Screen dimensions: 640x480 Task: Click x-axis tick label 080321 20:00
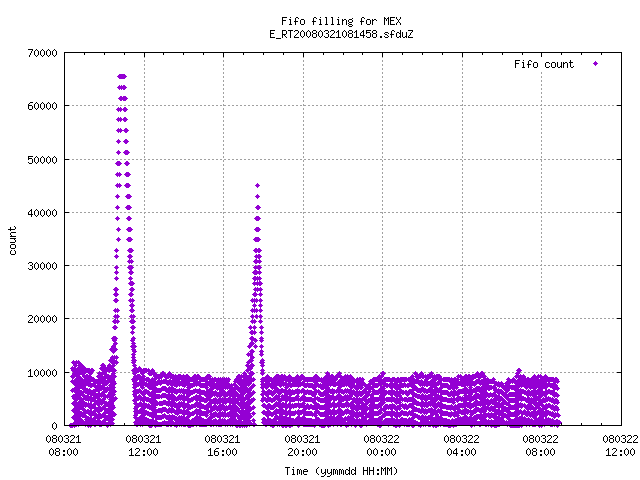point(302,446)
